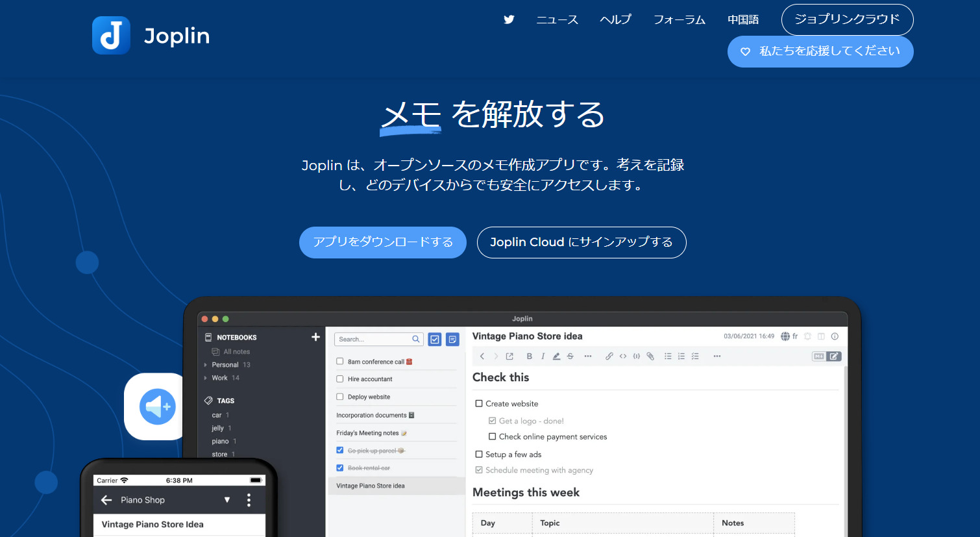Click the Search field in the note list
The height and width of the screenshot is (537, 980).
tap(378, 339)
